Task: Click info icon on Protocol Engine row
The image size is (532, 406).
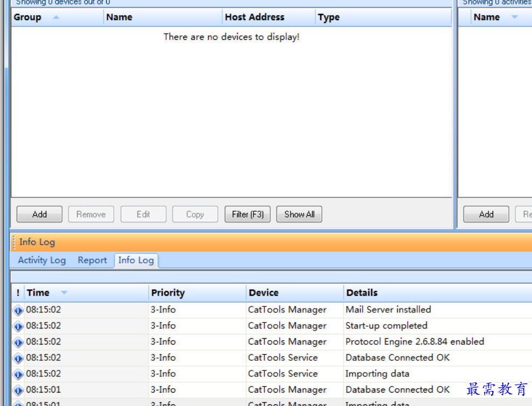Action: click(18, 342)
